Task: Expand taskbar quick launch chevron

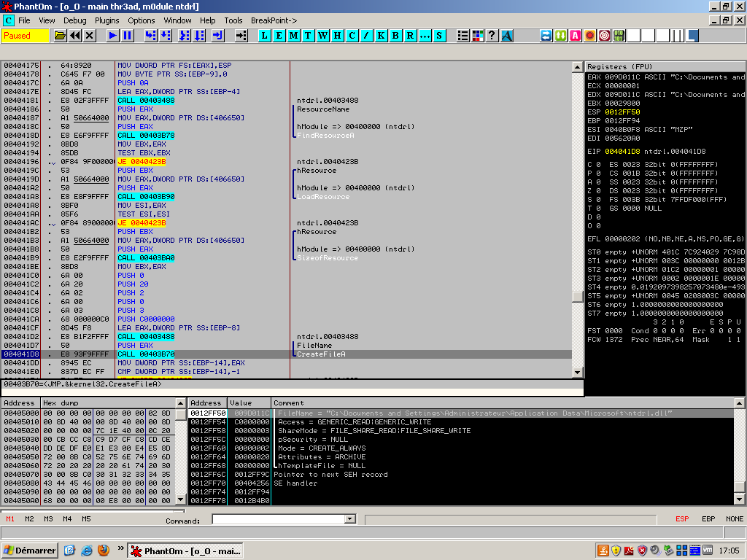Action: 120,548
